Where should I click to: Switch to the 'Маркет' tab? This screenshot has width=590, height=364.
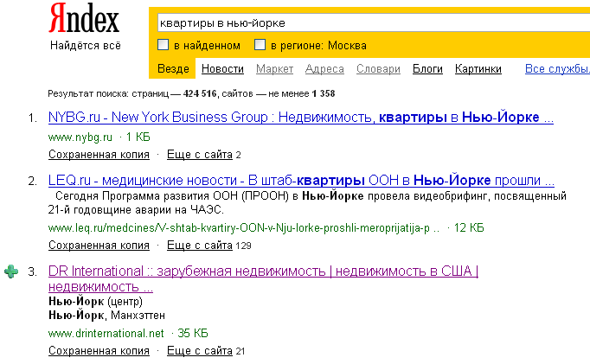point(275,69)
